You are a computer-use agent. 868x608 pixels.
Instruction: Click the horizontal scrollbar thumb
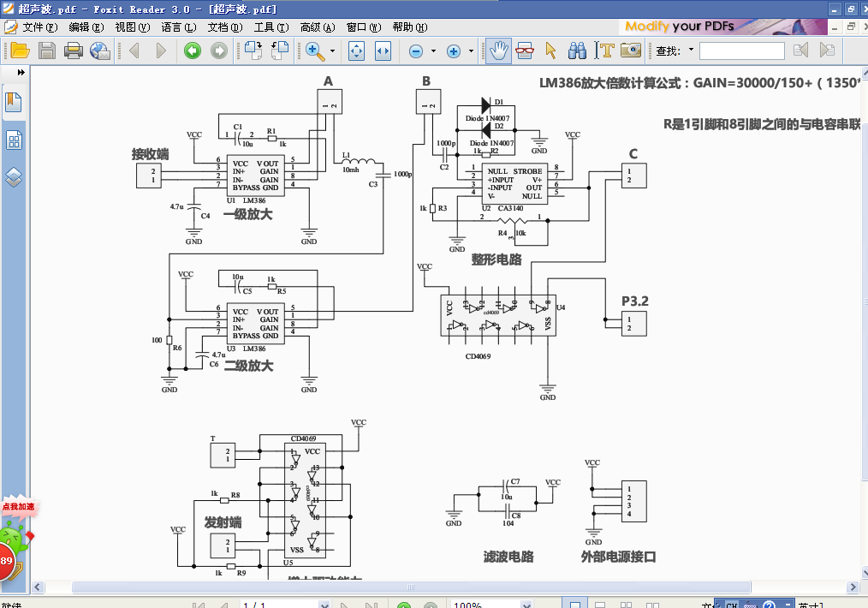coord(411,587)
